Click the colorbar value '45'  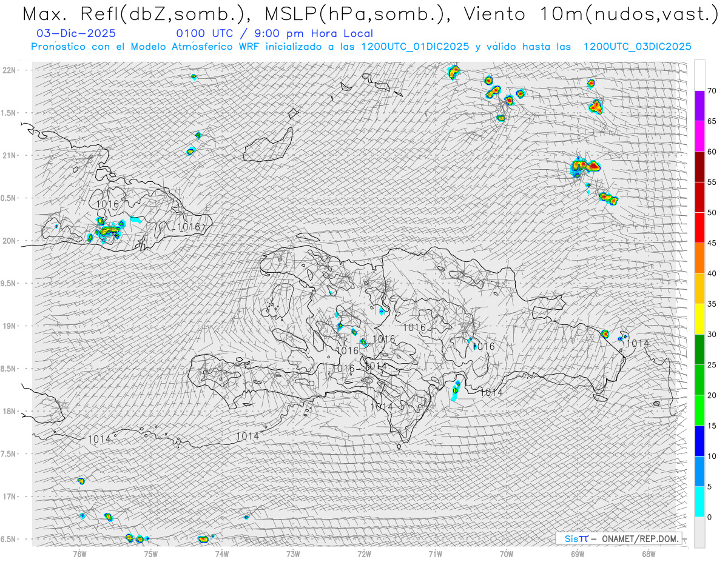click(x=712, y=243)
